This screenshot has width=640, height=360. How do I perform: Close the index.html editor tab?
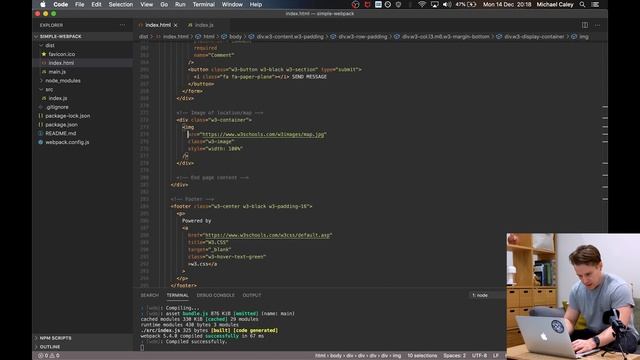(x=176, y=25)
